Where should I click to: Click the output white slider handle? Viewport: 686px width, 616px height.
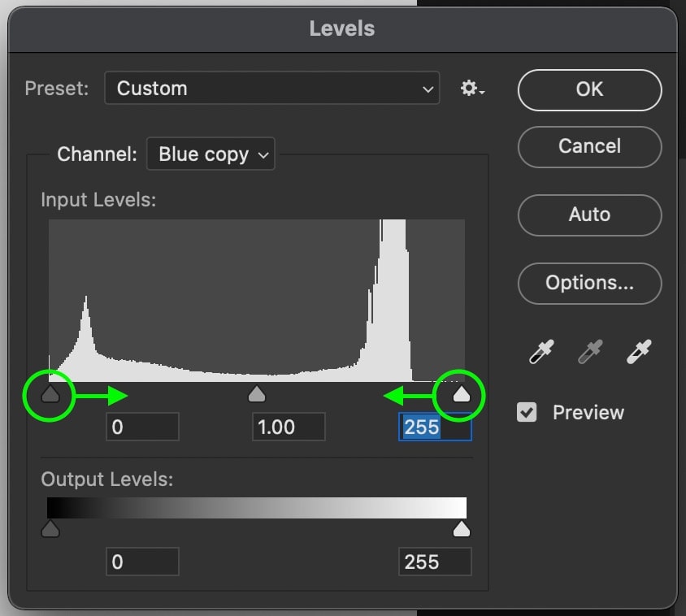click(462, 530)
